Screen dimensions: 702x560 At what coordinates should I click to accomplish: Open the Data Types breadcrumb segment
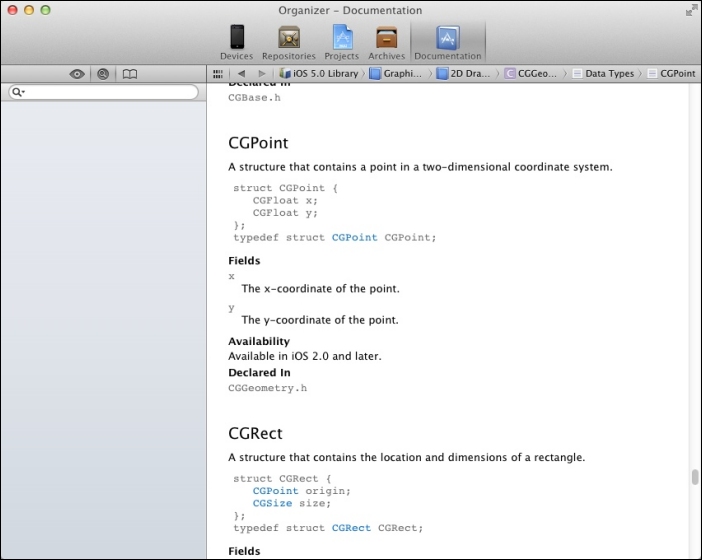(x=604, y=73)
